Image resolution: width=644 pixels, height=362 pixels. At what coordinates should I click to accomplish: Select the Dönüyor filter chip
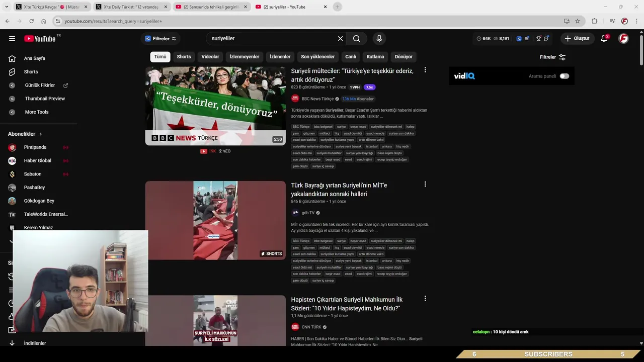point(404,57)
